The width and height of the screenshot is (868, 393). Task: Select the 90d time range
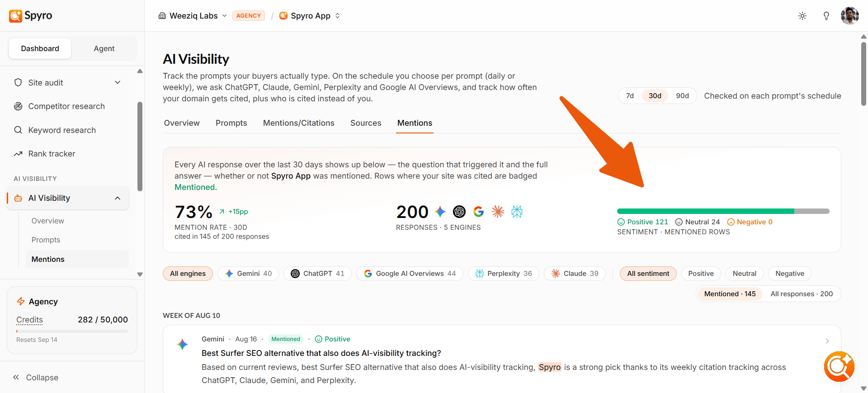point(682,96)
